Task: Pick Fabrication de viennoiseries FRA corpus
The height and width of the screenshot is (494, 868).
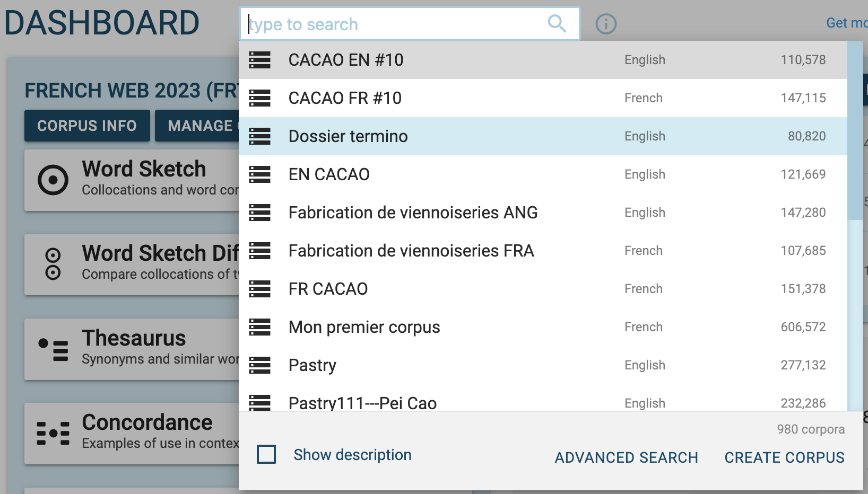Action: click(543, 251)
